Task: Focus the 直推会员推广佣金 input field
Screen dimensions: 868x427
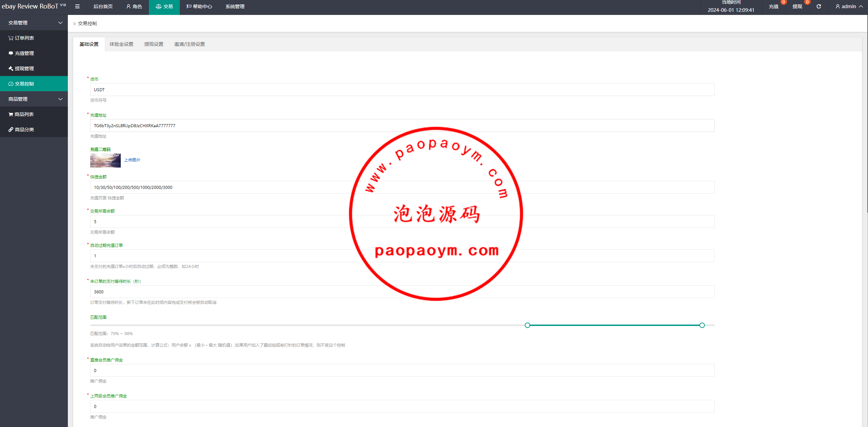Action: point(402,370)
